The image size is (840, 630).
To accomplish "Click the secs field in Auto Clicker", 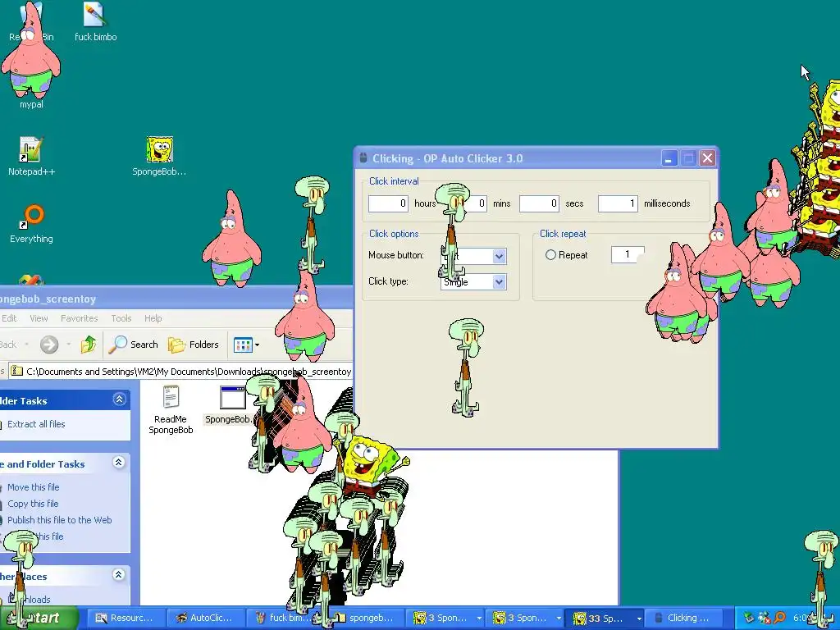I will point(539,203).
